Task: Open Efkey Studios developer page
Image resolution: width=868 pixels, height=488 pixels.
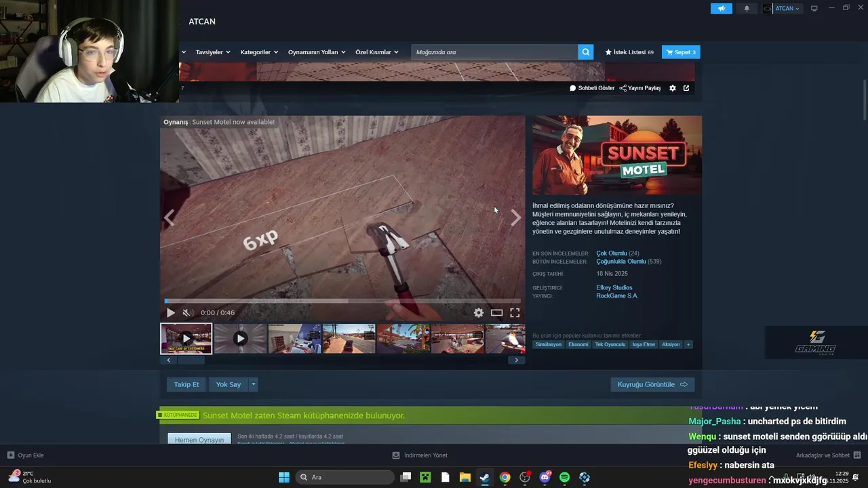Action: click(614, 288)
